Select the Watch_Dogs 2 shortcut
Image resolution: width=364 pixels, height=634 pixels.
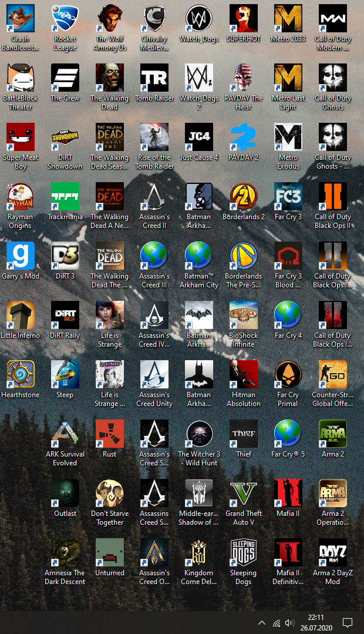[199, 78]
